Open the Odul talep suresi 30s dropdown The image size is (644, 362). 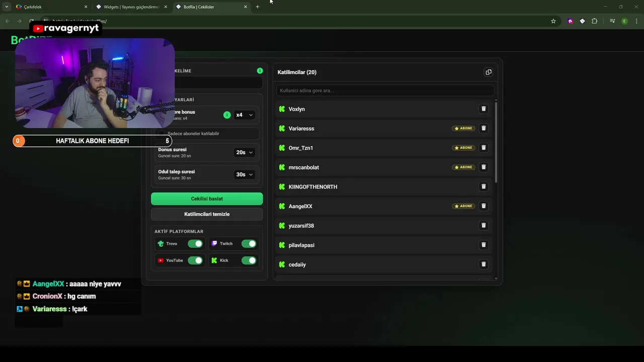click(x=245, y=174)
